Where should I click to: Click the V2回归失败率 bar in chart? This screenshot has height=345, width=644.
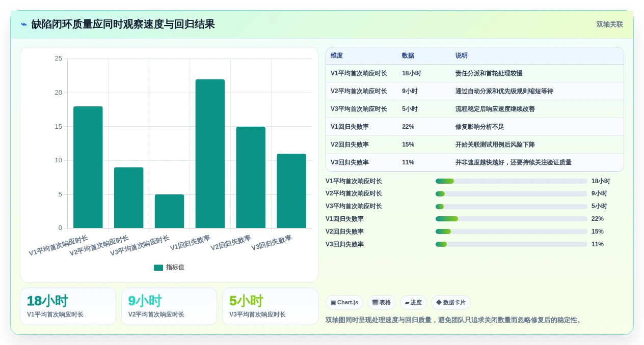[x=251, y=177]
